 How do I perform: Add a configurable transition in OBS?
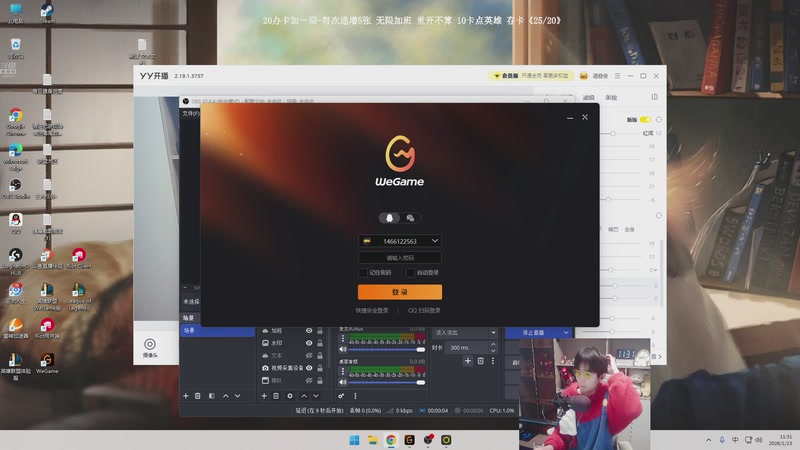click(468, 361)
